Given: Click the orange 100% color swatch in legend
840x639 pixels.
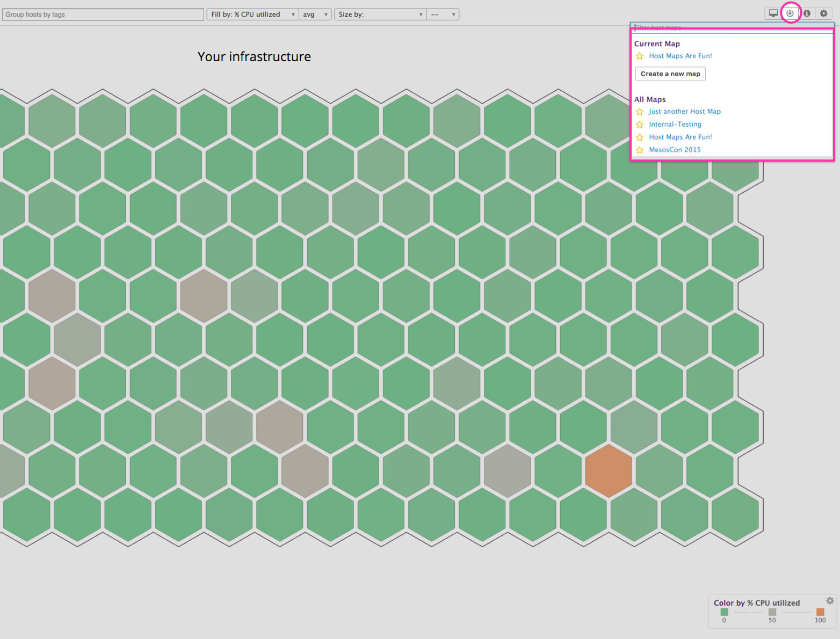Looking at the screenshot, I should click(820, 612).
